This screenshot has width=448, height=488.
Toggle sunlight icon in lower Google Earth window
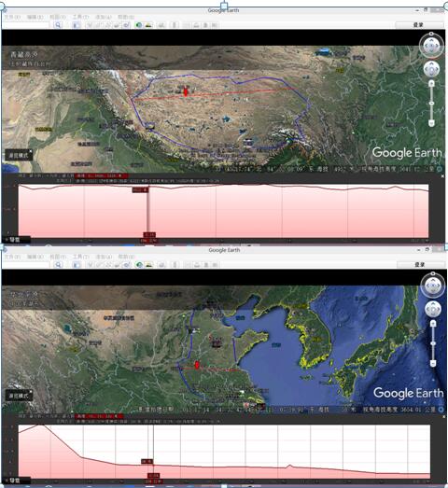click(x=148, y=265)
